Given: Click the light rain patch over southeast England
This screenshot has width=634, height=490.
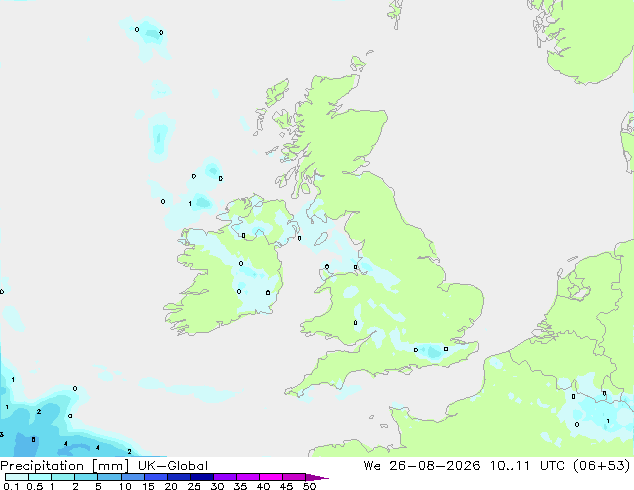Looking at the screenshot, I should pos(432,350).
